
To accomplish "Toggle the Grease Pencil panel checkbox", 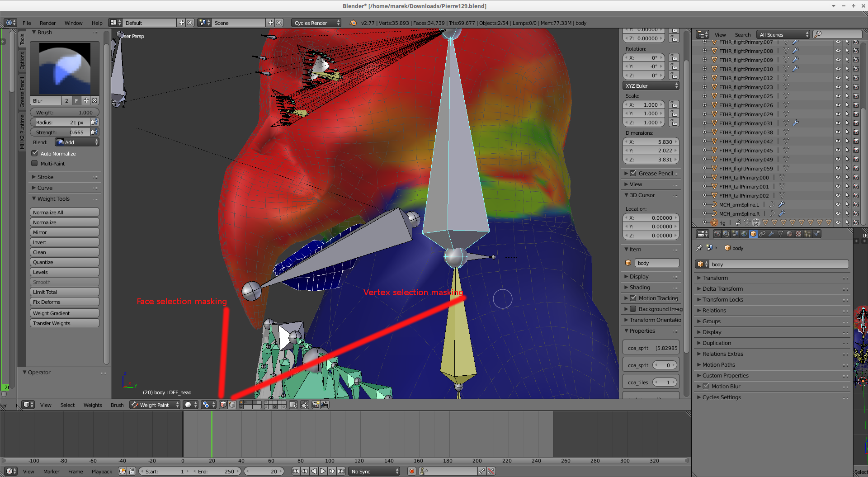I will [x=633, y=173].
